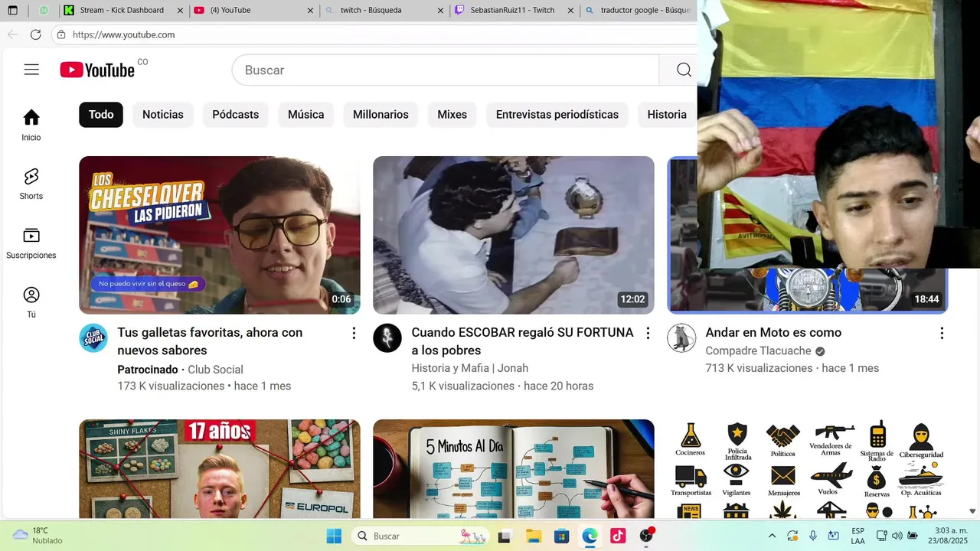Image resolution: width=980 pixels, height=551 pixels.
Task: Open the 17 años Europol thumbnail
Action: (x=220, y=469)
